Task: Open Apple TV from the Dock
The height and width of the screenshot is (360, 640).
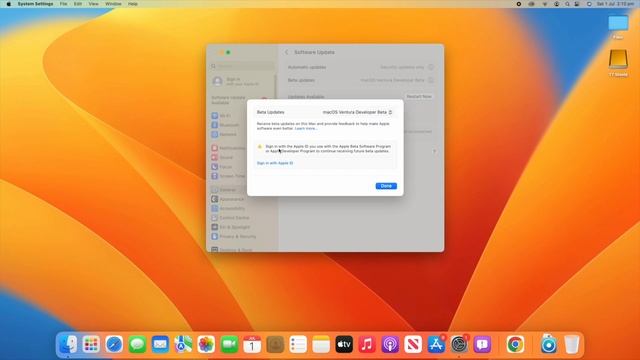Action: [x=344, y=344]
